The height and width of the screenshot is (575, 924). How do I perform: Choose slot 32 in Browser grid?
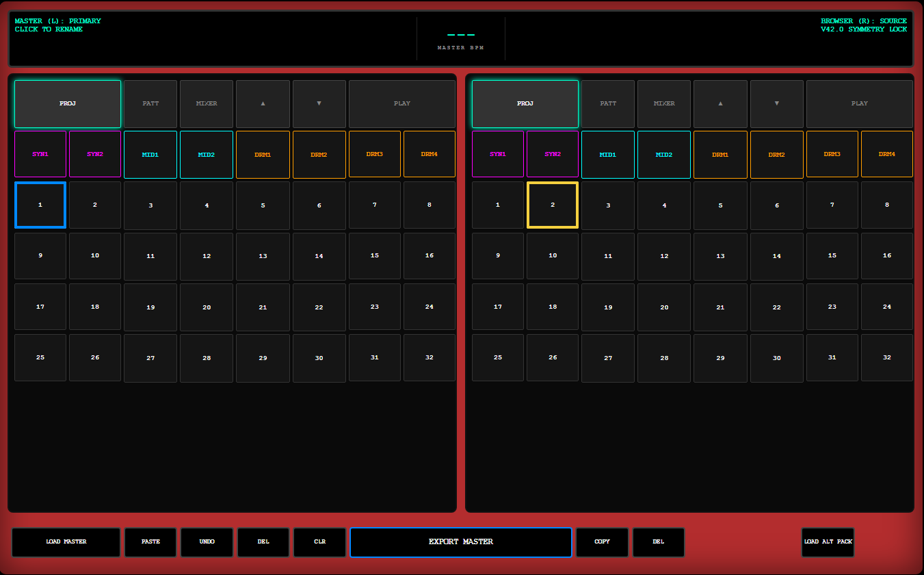[x=887, y=357]
